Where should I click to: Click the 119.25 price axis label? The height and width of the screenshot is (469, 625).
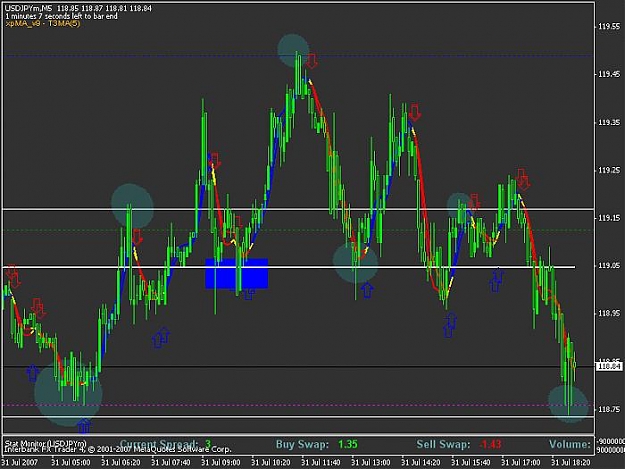coord(609,170)
